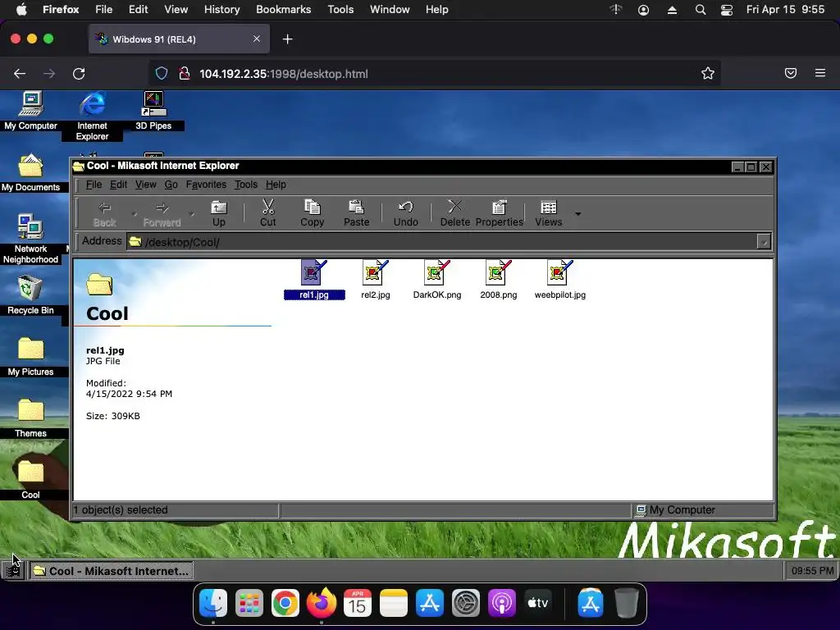This screenshot has width=840, height=630.
Task: Click the '1 object(s) selected' status text
Action: pos(121,510)
